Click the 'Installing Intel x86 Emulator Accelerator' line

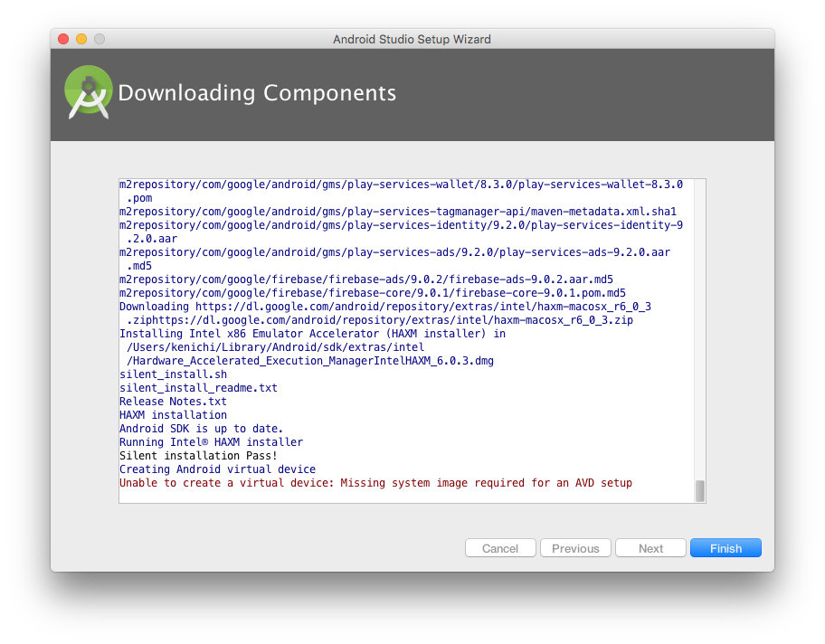tap(312, 334)
